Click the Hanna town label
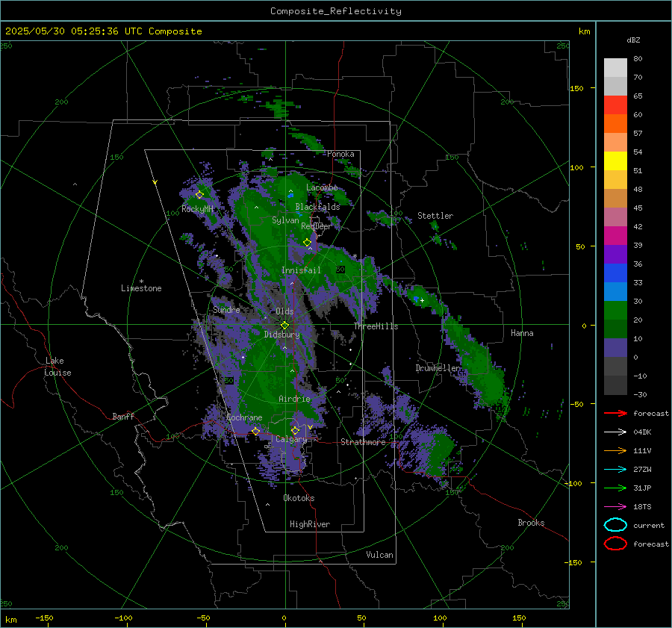Image resolution: width=672 pixels, height=628 pixels. point(522,333)
